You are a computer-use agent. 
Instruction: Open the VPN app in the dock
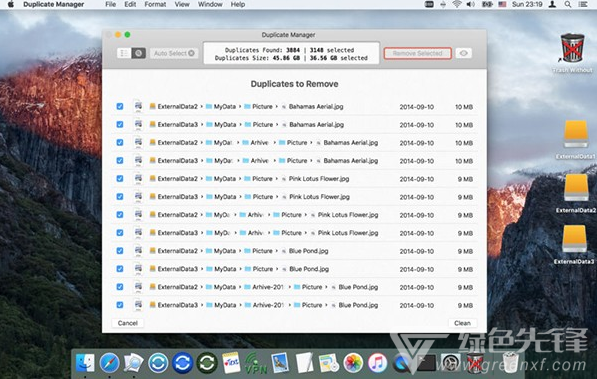[255, 363]
